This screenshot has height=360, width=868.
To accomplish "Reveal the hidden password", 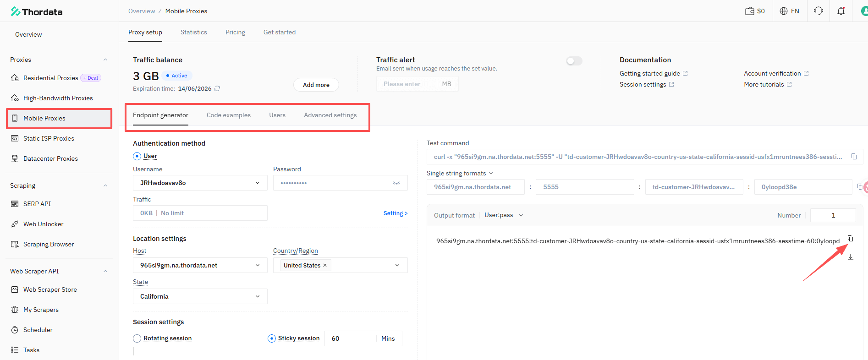I will click(x=396, y=183).
